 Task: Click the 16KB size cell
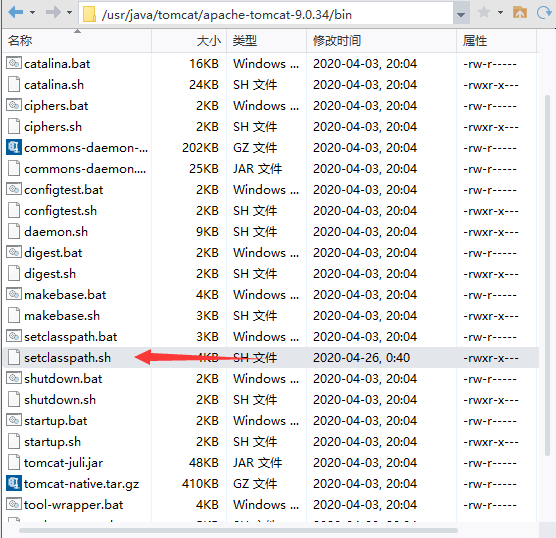pyautogui.click(x=204, y=63)
